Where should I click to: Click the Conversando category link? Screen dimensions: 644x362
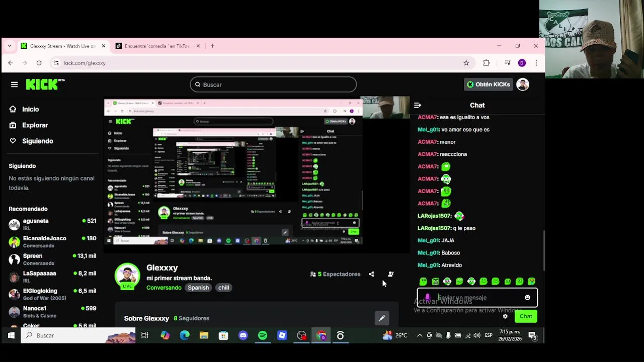164,288
